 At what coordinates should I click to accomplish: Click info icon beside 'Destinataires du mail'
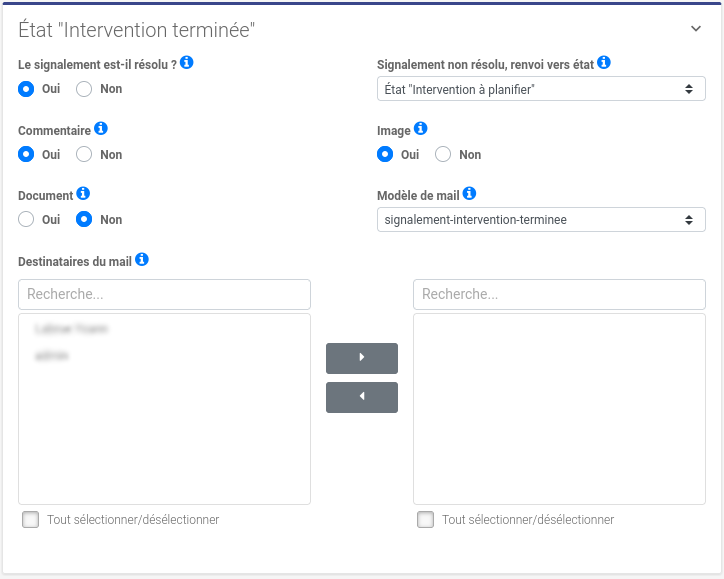tap(142, 260)
